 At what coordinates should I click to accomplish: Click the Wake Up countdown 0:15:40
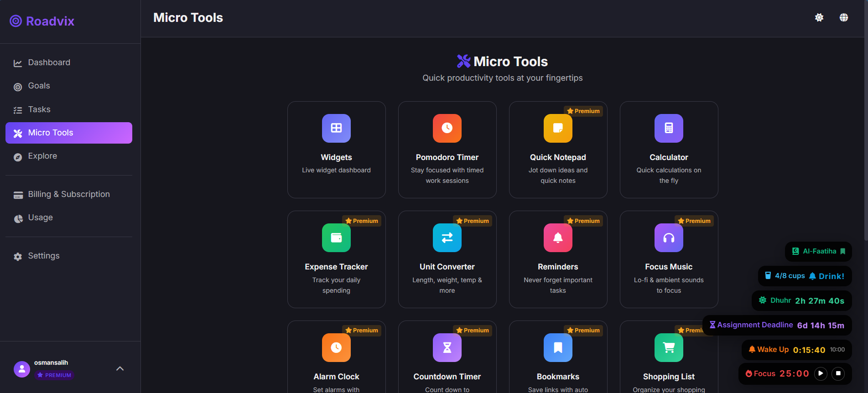point(809,350)
